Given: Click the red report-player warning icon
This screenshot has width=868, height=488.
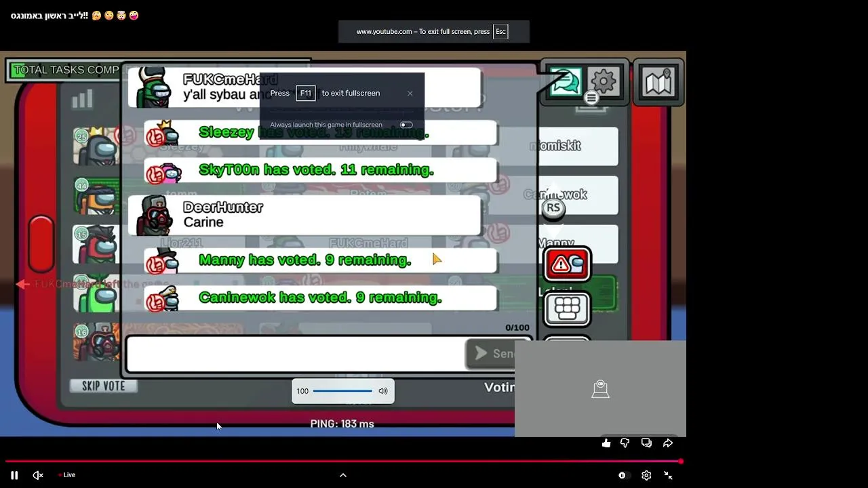Looking at the screenshot, I should [567, 264].
